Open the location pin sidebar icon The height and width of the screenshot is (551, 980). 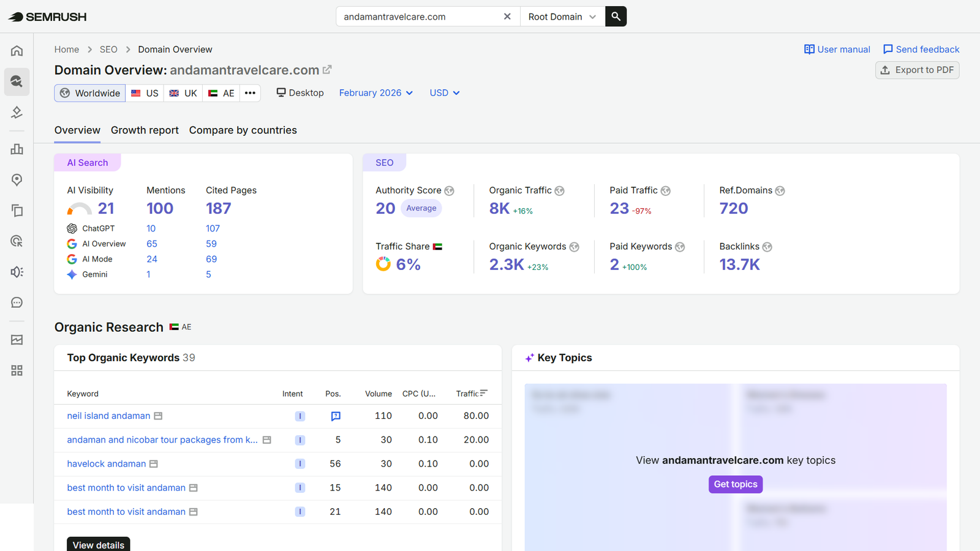tap(17, 179)
